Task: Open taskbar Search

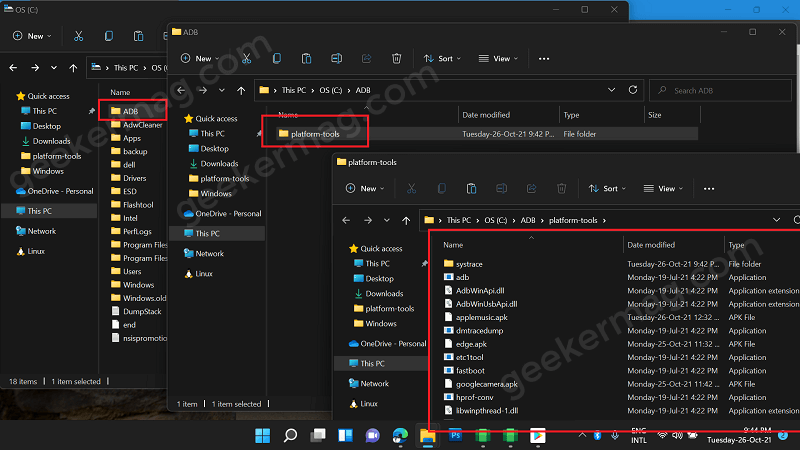Action: coord(290,436)
